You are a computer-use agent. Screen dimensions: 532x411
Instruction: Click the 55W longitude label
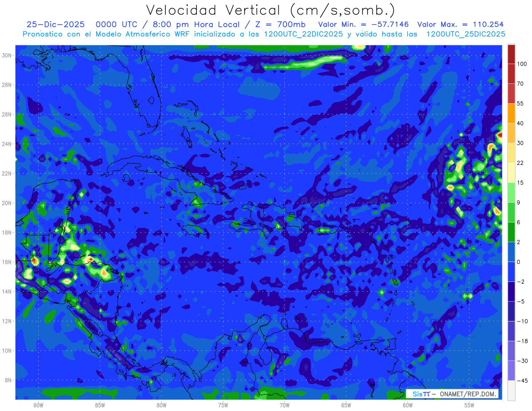[469, 405]
